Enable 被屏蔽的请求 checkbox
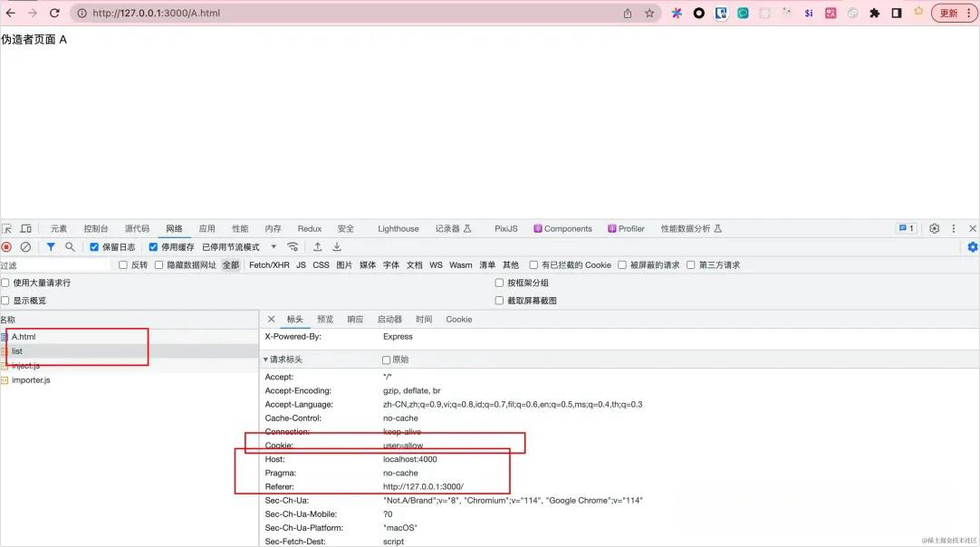 622,265
